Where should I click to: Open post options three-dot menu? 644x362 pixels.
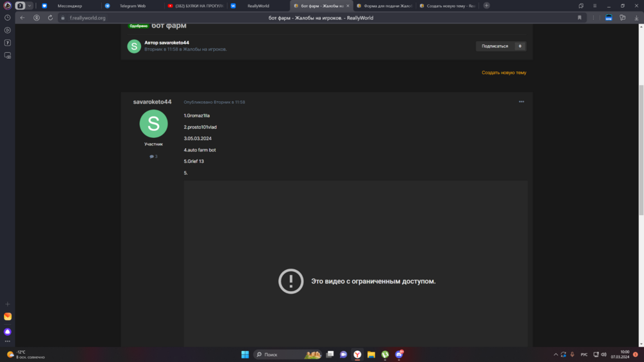521,102
